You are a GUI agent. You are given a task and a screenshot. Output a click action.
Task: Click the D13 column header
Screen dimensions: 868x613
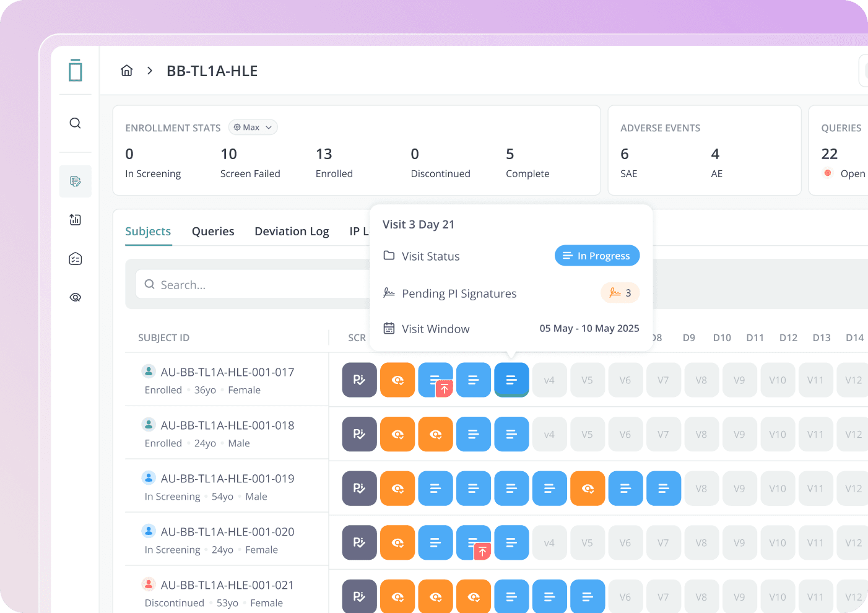822,338
